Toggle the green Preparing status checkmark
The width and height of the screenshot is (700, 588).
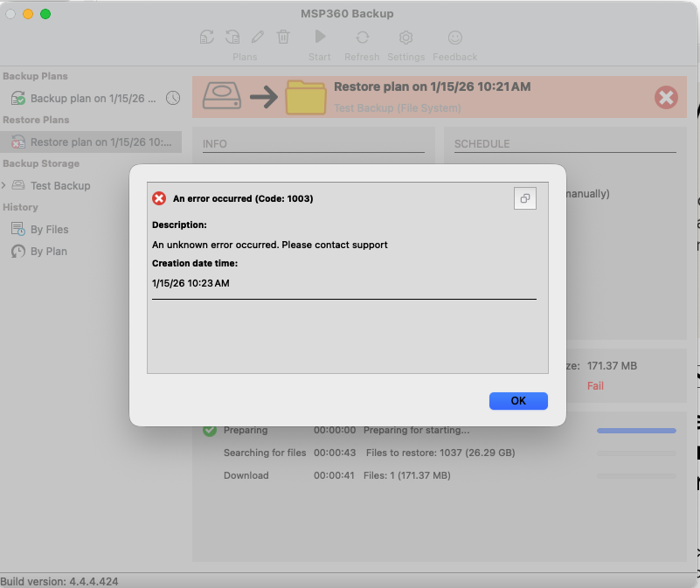pyautogui.click(x=210, y=430)
